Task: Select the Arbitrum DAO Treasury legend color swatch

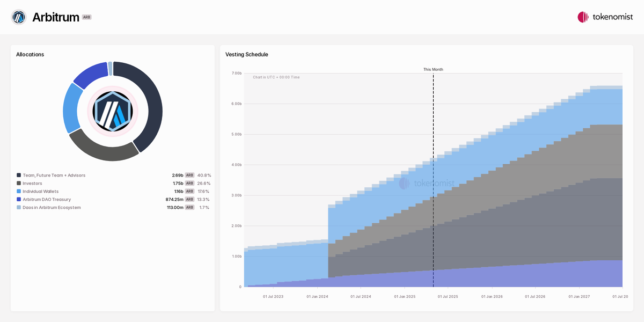Action: coord(19,200)
